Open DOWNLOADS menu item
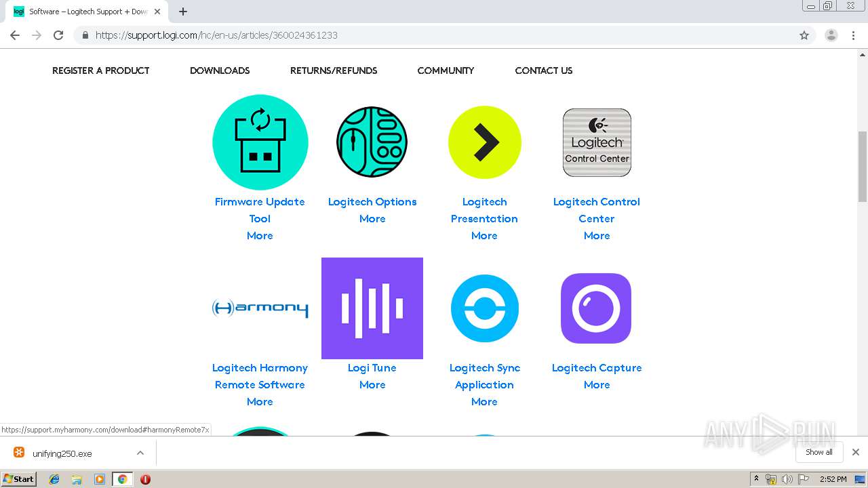Screen dimensions: 868x488 tap(220, 70)
